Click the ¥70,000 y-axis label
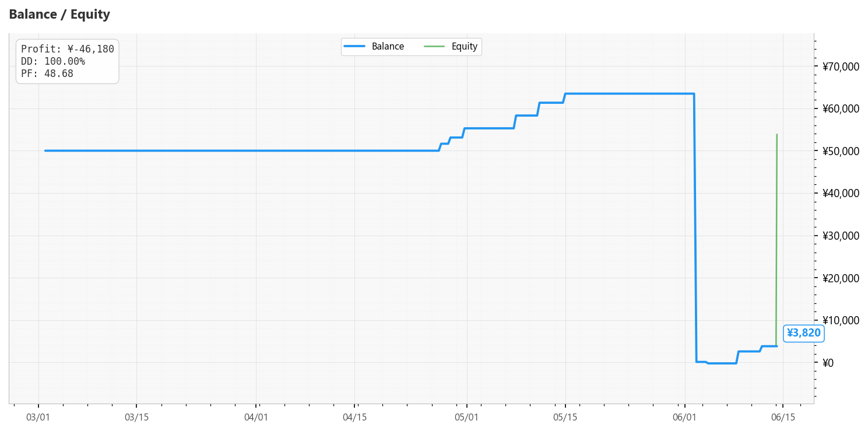The height and width of the screenshot is (431, 868). point(841,66)
